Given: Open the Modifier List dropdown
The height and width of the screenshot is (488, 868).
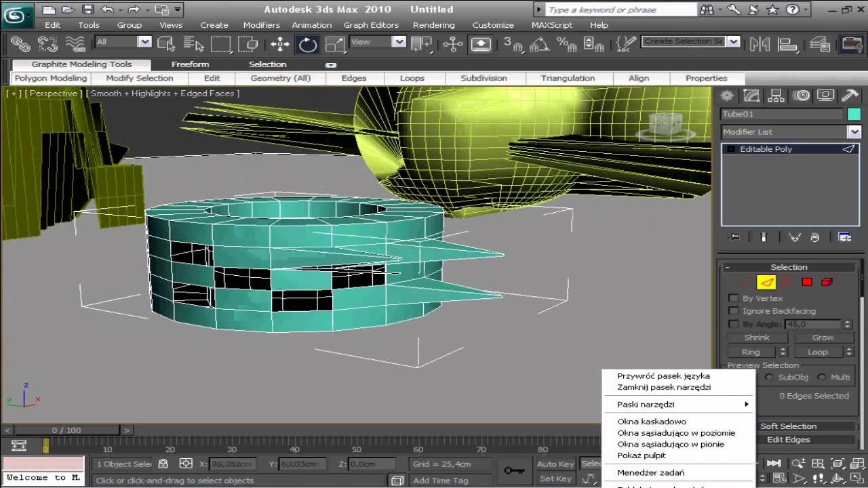Looking at the screenshot, I should point(854,132).
